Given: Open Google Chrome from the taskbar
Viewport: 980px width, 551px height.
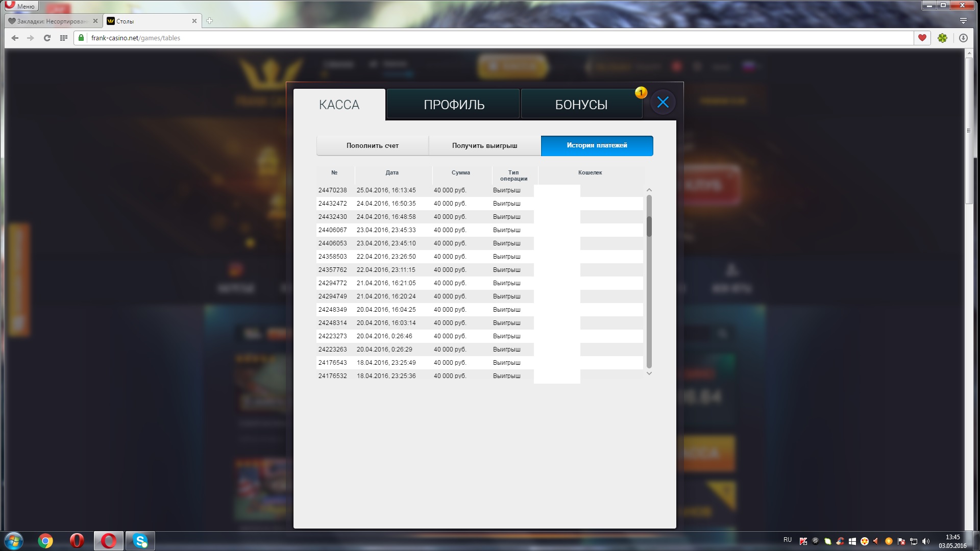Looking at the screenshot, I should (x=45, y=540).
